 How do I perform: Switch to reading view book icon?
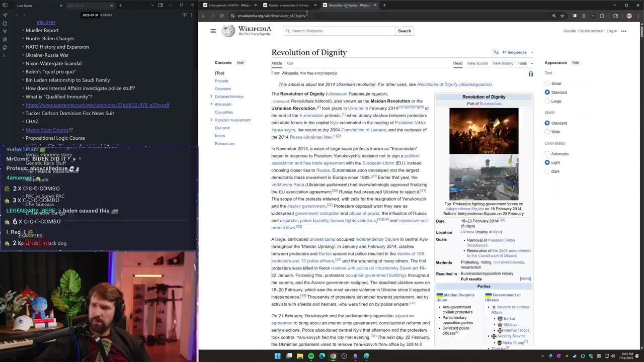pyautogui.click(x=184, y=15)
